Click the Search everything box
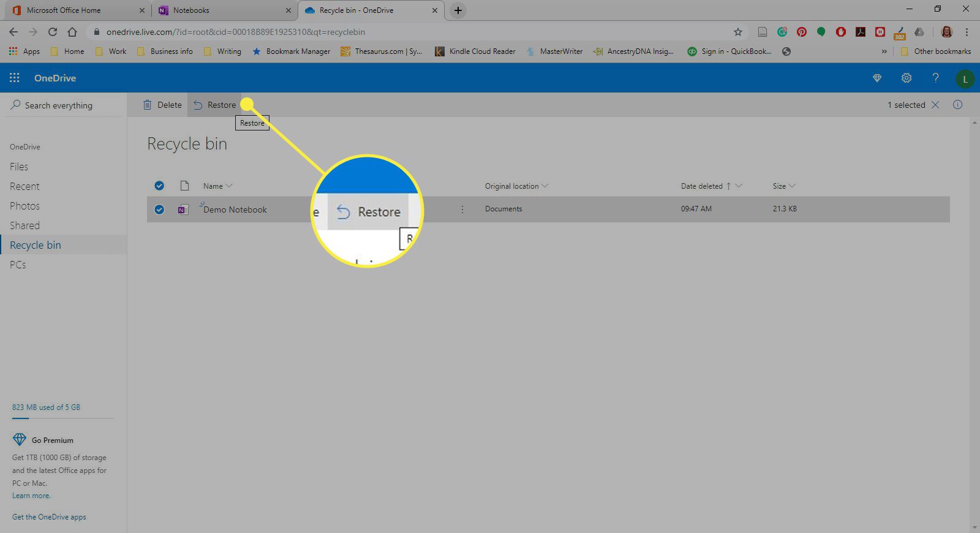This screenshot has height=533, width=980. pyautogui.click(x=64, y=105)
